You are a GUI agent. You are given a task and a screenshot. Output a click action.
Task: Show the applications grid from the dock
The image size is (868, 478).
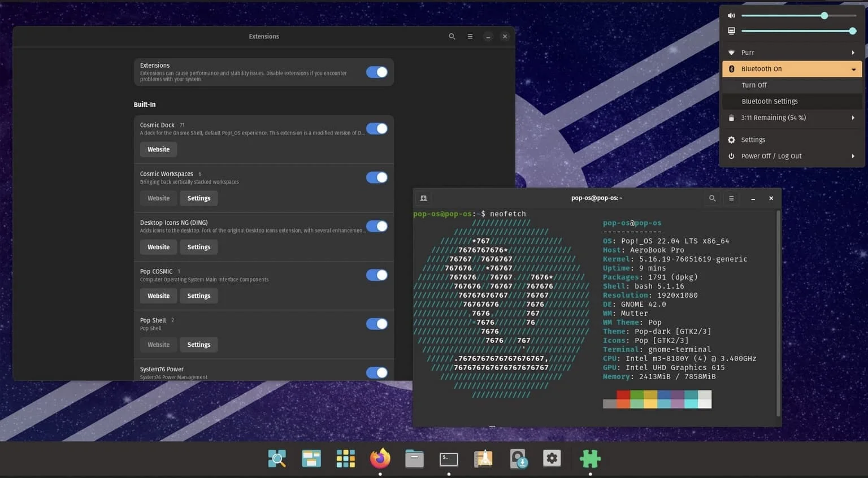(346, 458)
